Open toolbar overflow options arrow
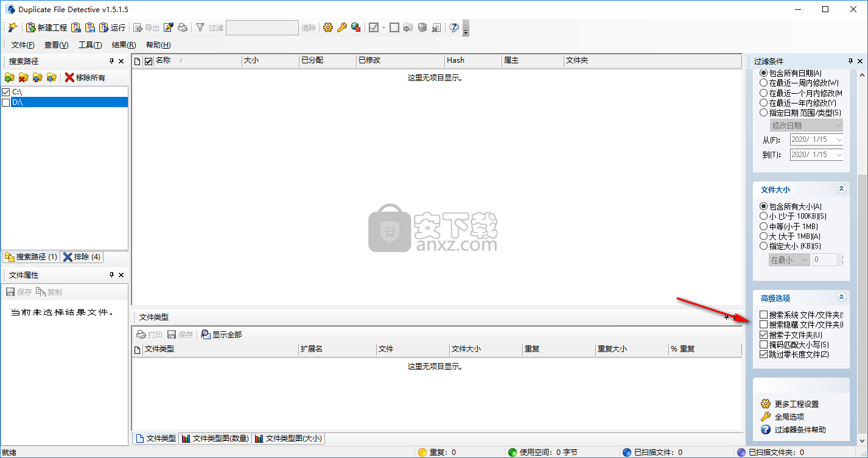868x458 pixels. pos(466,29)
